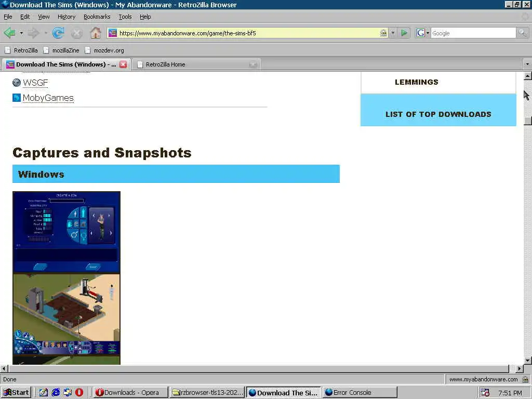Viewport: 532px width, 399px height.
Task: Open the Edit menu
Action: pos(25,17)
